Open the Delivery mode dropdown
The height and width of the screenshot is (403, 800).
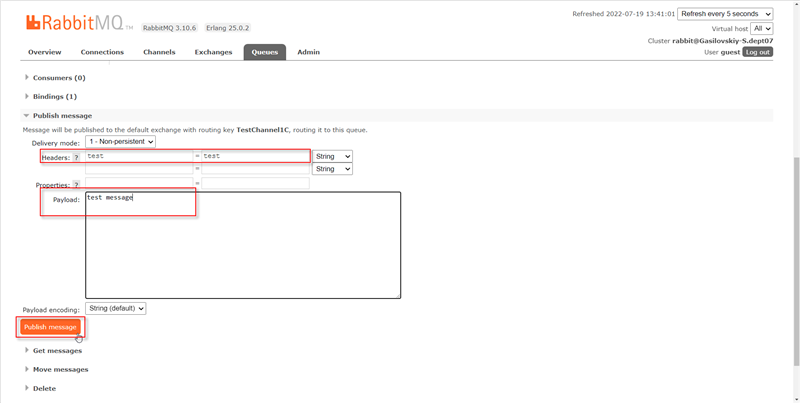(x=120, y=142)
